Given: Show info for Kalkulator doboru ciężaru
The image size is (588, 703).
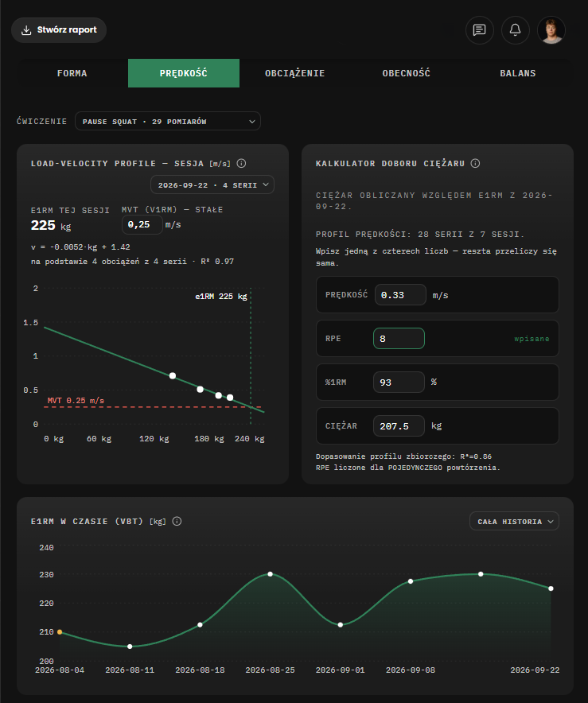Looking at the screenshot, I should coord(476,163).
